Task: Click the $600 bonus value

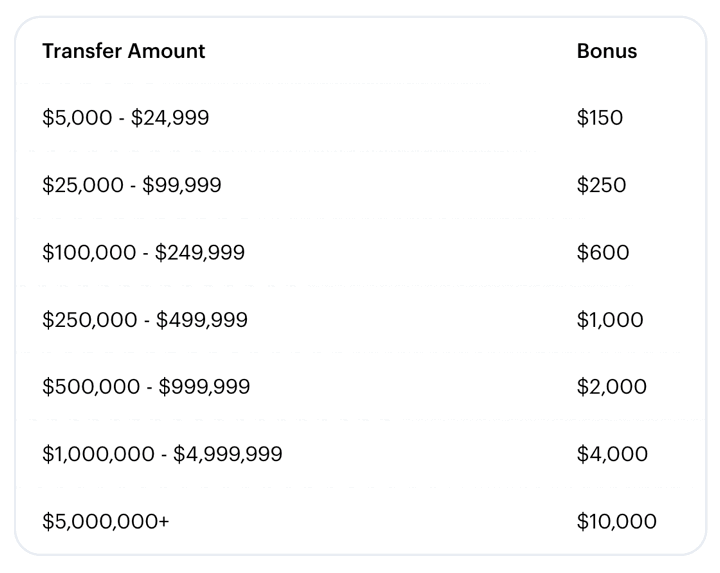Action: click(x=603, y=253)
